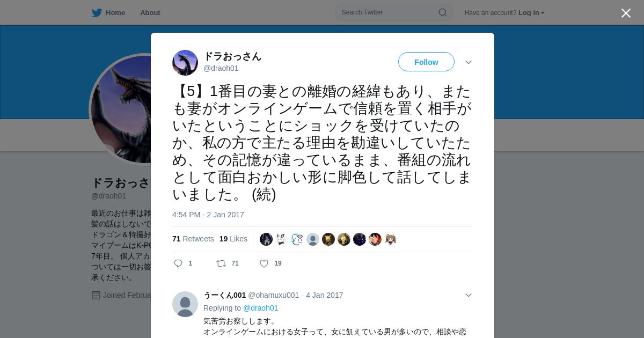Like the tweet with the heart icon
The height and width of the screenshot is (338, 644).
point(264,263)
